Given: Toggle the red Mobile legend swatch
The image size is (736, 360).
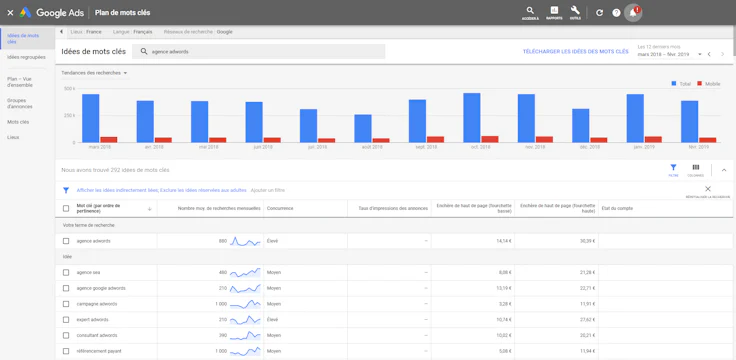Looking at the screenshot, I should (699, 84).
